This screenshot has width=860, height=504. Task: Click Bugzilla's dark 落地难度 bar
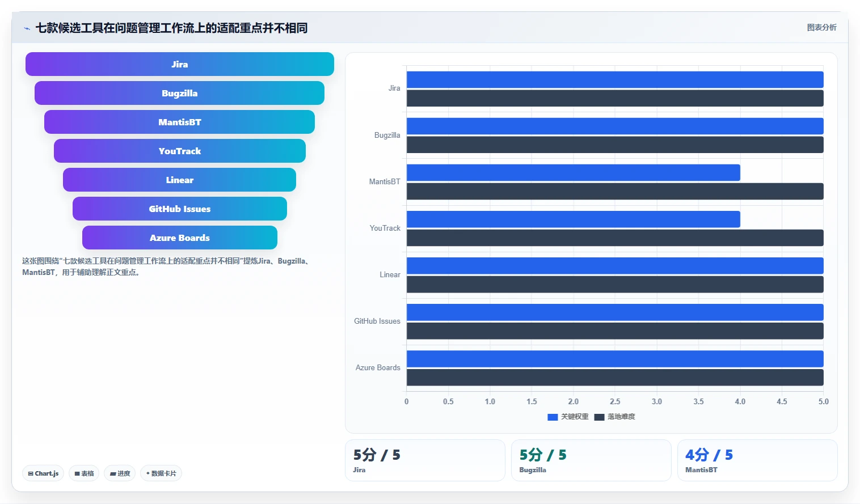click(615, 145)
